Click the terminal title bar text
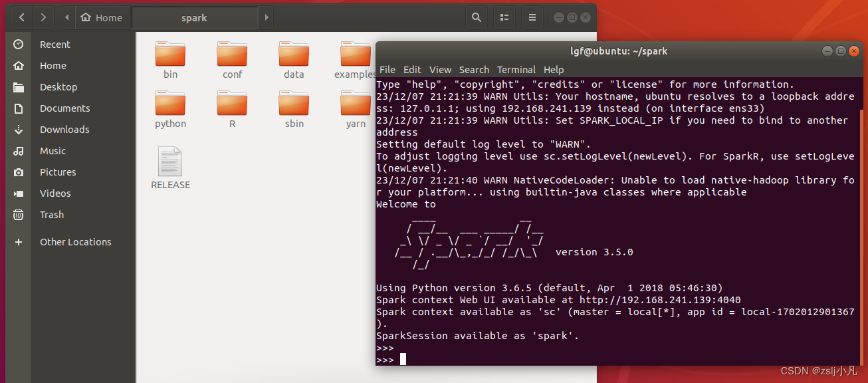 point(619,51)
